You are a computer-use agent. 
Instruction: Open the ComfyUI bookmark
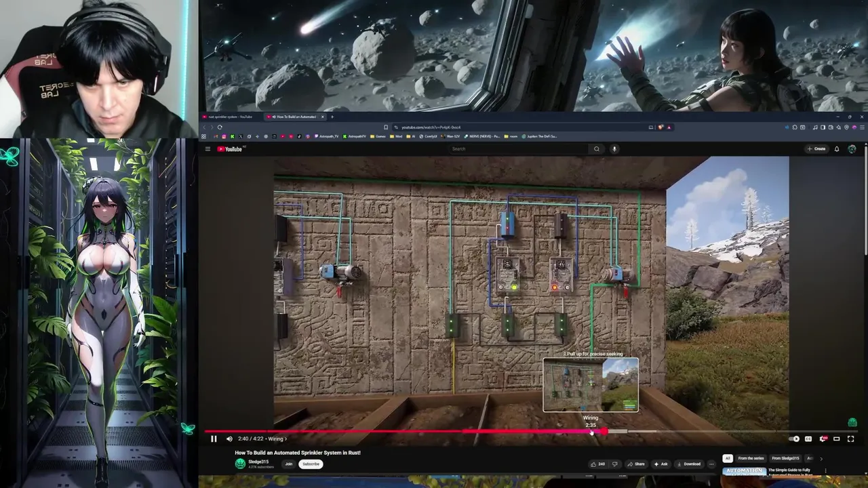(429, 136)
